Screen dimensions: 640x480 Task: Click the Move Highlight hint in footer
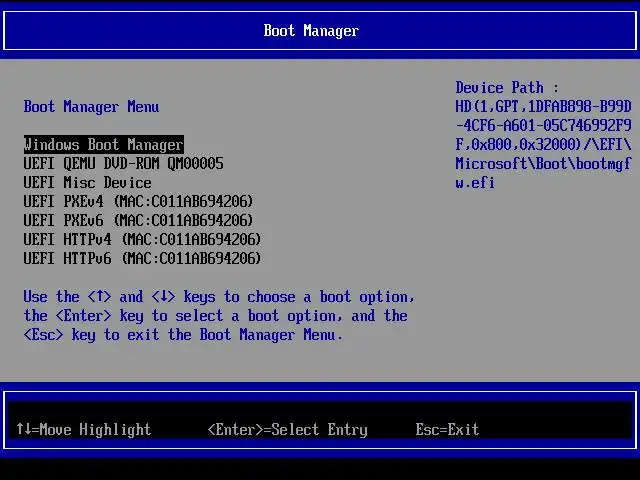point(84,429)
